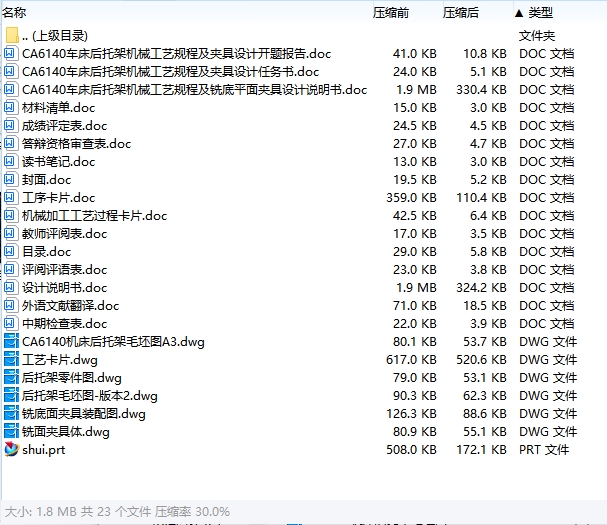Image resolution: width=607 pixels, height=525 pixels.
Task: Click icon beside 机械加工工艺过程卡片.doc
Action: coord(11,215)
